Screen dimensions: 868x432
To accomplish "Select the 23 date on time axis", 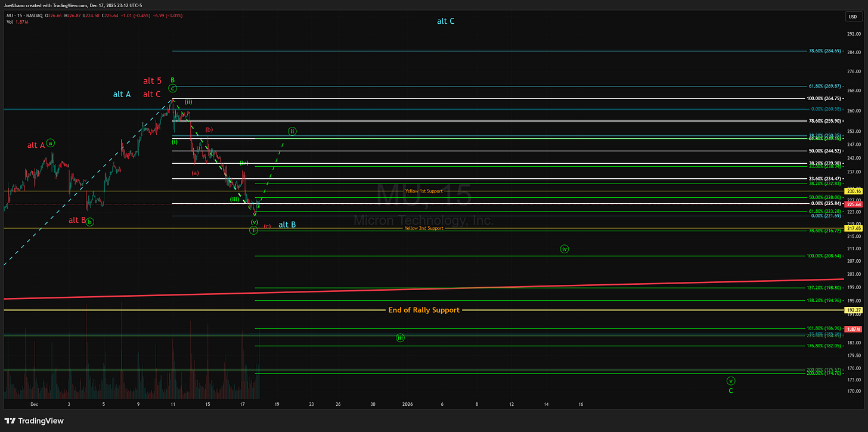I will (x=311, y=403).
